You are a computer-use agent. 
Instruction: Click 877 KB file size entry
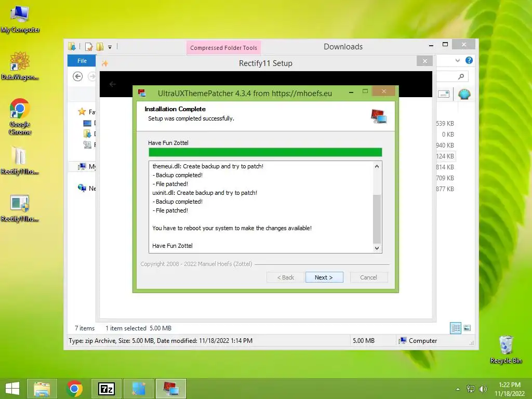[445, 189]
